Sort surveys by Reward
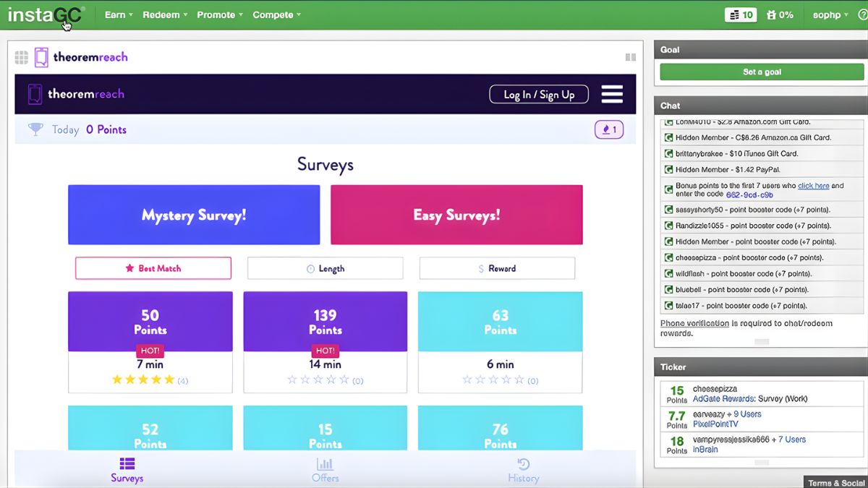This screenshot has height=488, width=868. pos(497,268)
